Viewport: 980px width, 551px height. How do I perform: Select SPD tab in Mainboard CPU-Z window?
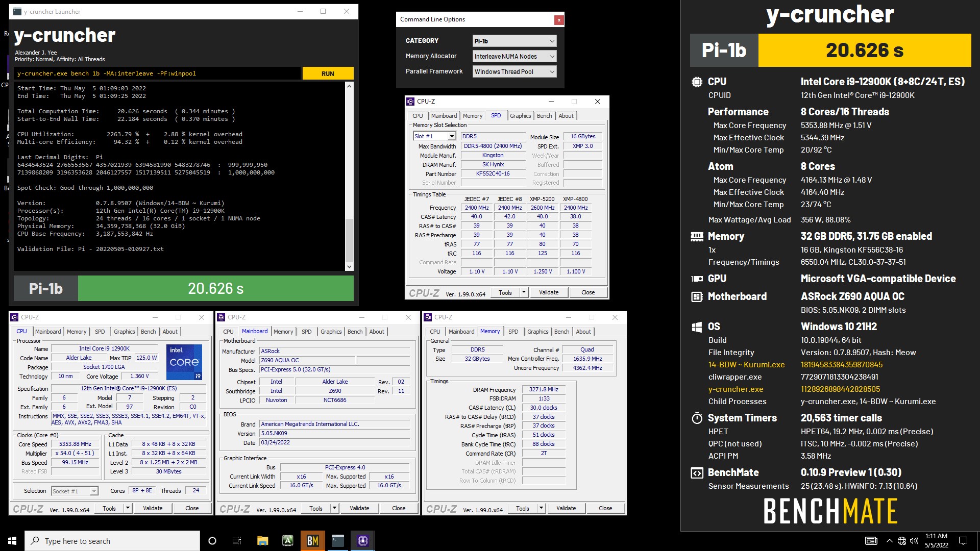click(306, 332)
